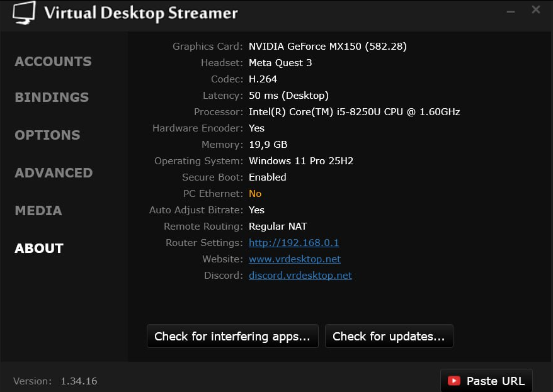Click Check for interfering apps button
Viewport: 553px width, 392px height.
232,336
